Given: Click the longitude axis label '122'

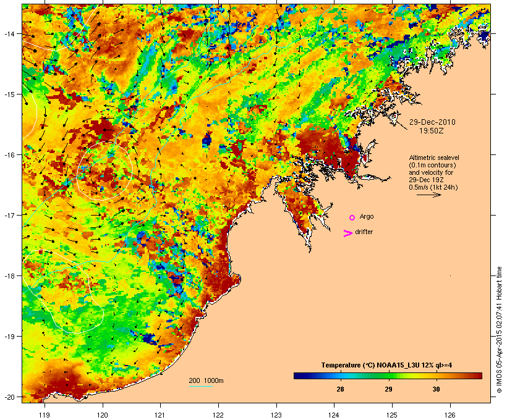Looking at the screenshot, I should click(x=218, y=415).
